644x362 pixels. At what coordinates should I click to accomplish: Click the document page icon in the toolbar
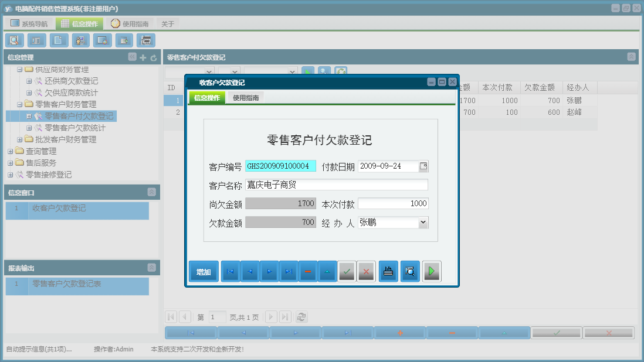coord(58,40)
